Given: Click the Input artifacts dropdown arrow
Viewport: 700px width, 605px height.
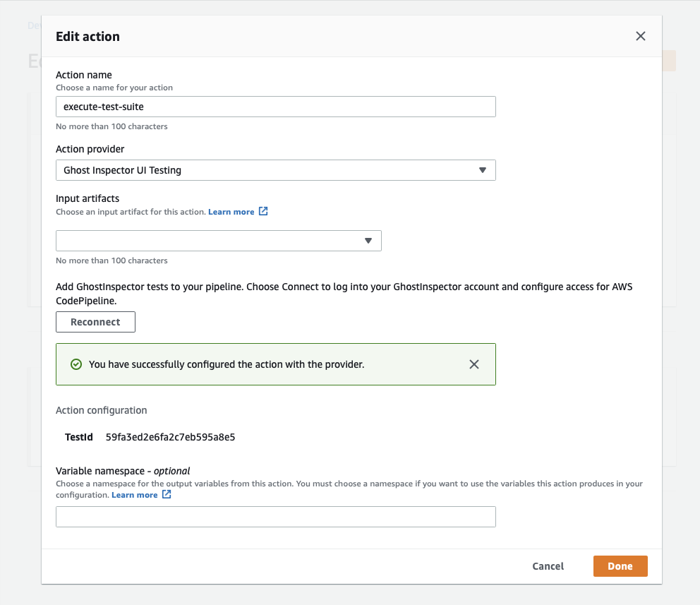Looking at the screenshot, I should (x=368, y=241).
